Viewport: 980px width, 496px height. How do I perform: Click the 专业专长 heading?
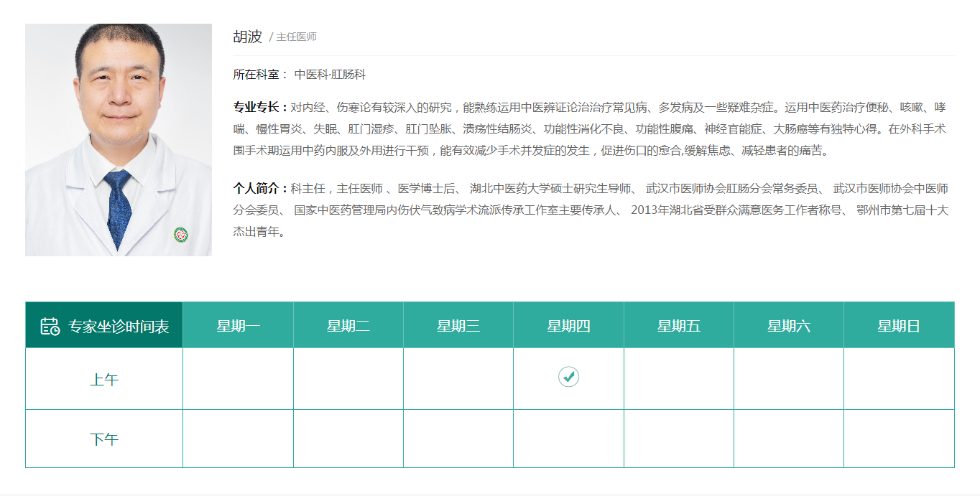(259, 108)
